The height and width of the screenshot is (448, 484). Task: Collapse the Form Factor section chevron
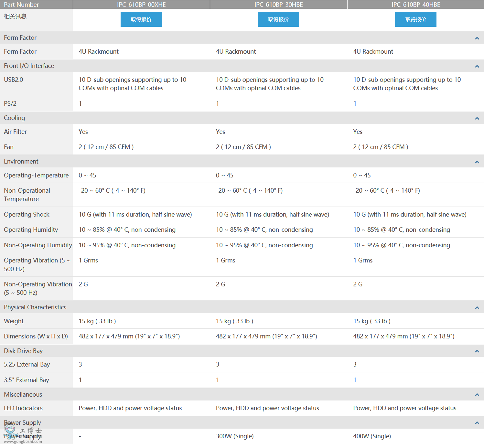point(477,38)
